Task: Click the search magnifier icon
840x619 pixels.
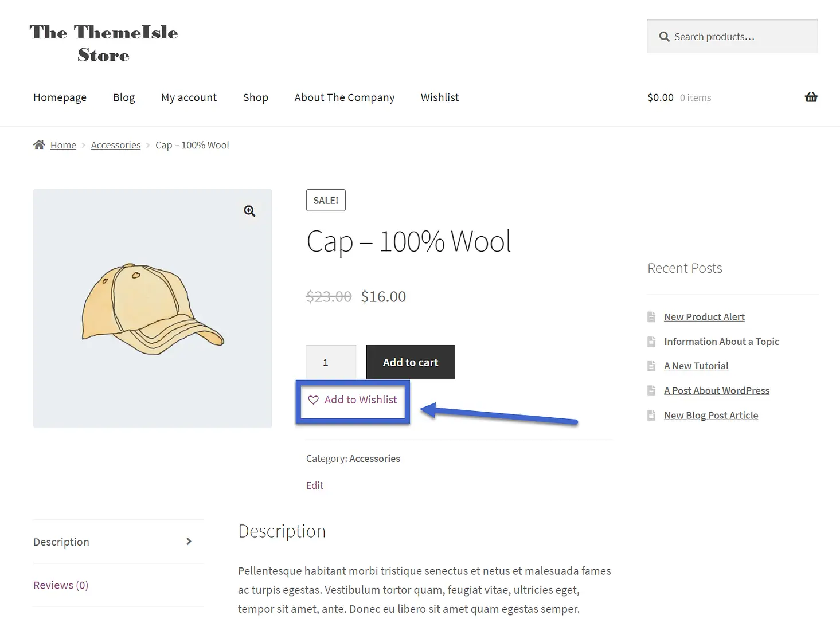Action: pos(664,36)
